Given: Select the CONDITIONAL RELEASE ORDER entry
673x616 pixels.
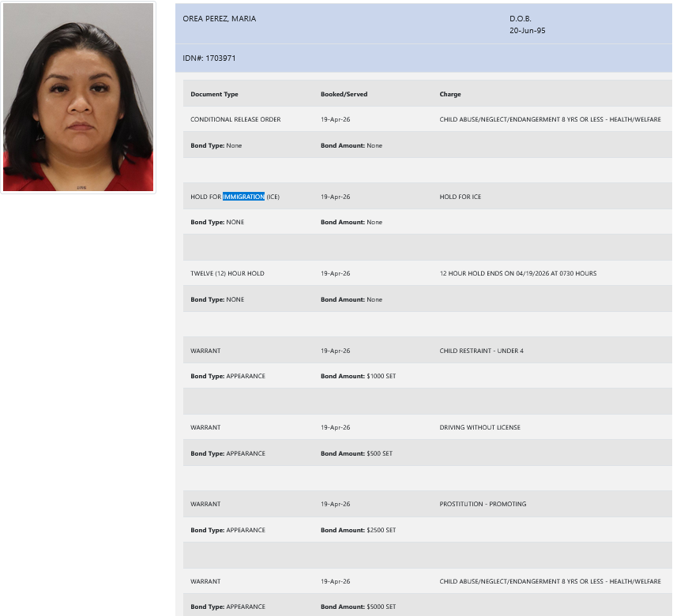Looking at the screenshot, I should (x=235, y=120).
